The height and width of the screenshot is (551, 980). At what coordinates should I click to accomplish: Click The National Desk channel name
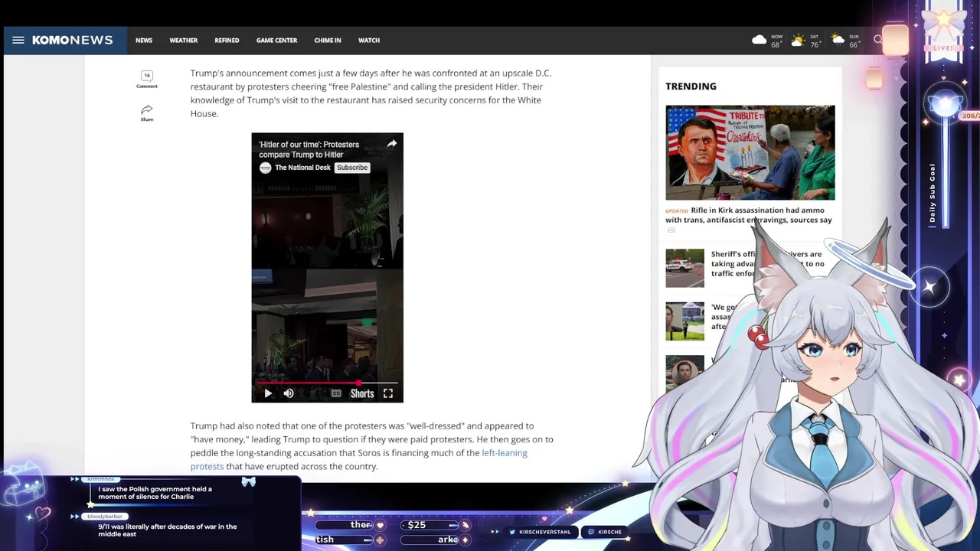[x=302, y=168]
